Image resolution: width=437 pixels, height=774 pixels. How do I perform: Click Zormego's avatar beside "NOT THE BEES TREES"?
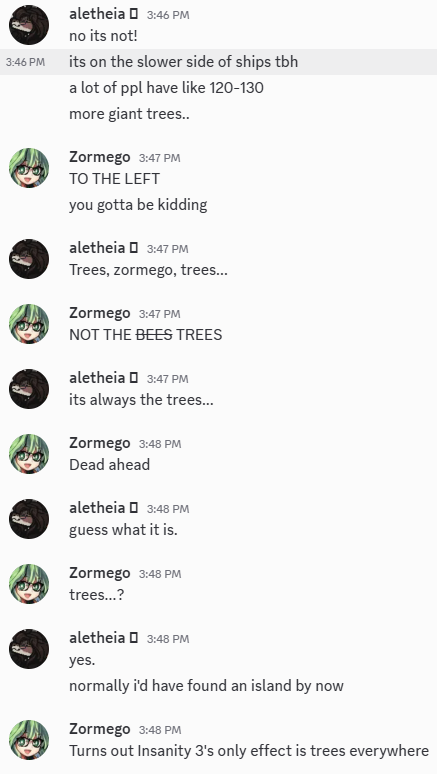point(29,324)
